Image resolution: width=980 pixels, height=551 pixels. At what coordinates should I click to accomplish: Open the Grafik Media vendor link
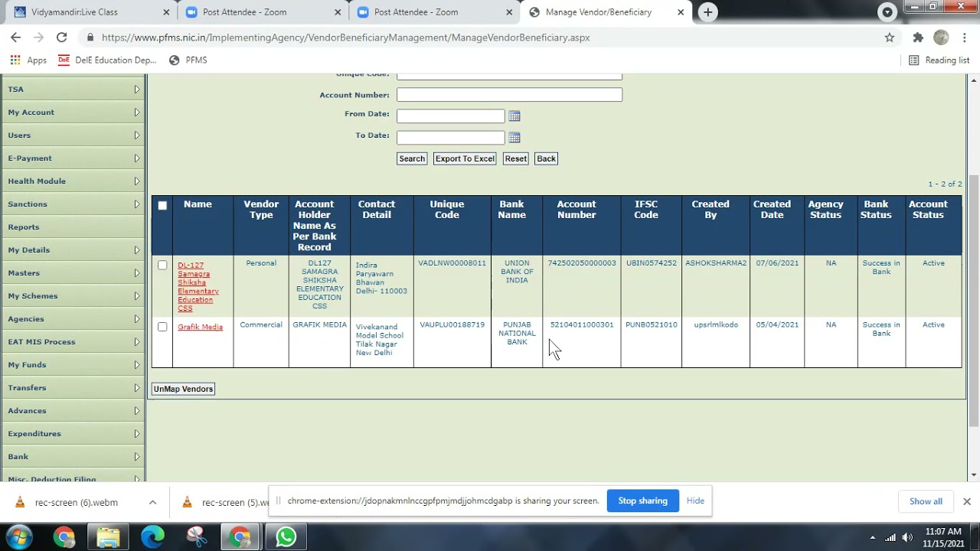coord(200,327)
